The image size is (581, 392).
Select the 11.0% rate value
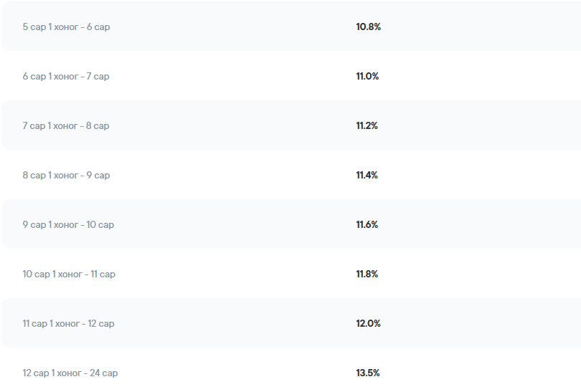pos(367,77)
